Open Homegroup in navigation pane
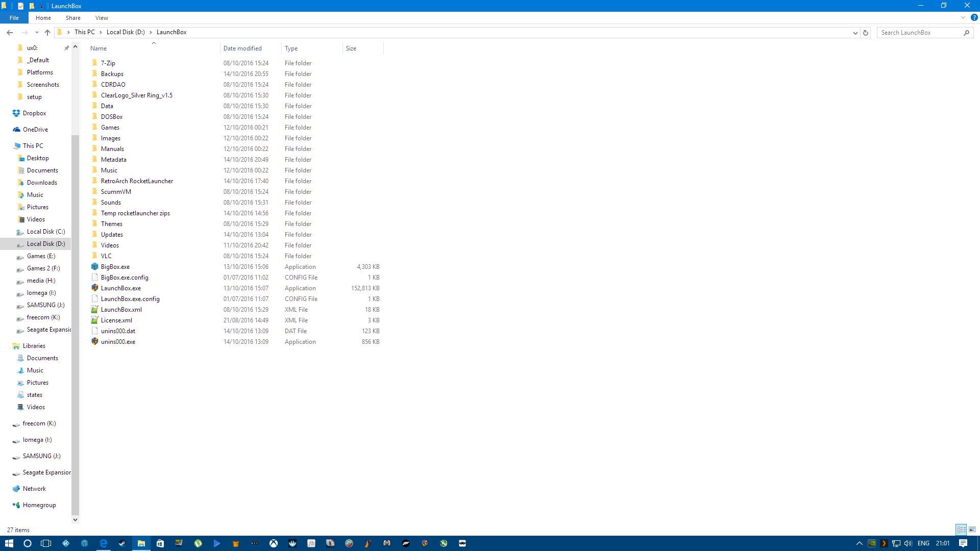Image resolution: width=980 pixels, height=551 pixels. [39, 505]
